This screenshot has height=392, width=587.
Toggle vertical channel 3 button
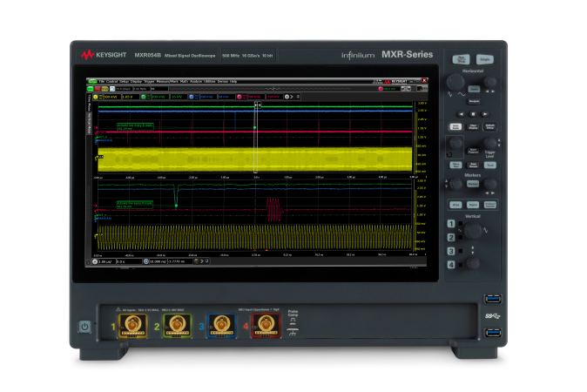pyautogui.click(x=451, y=251)
